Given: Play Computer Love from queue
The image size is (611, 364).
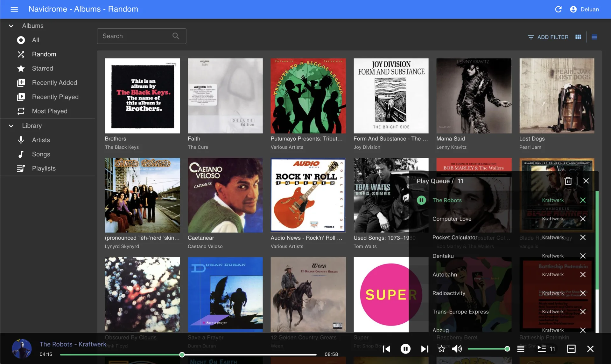Looking at the screenshot, I should 452,219.
